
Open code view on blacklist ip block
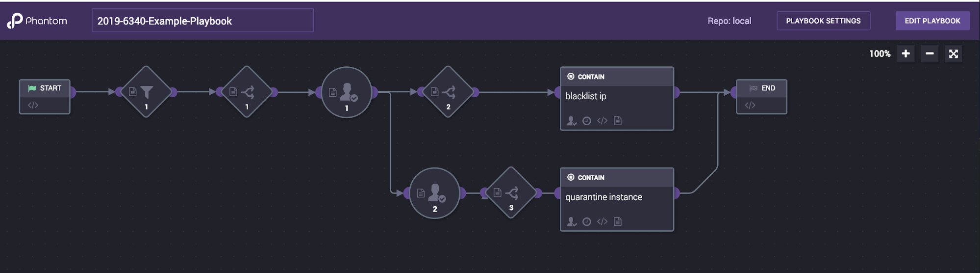(602, 121)
